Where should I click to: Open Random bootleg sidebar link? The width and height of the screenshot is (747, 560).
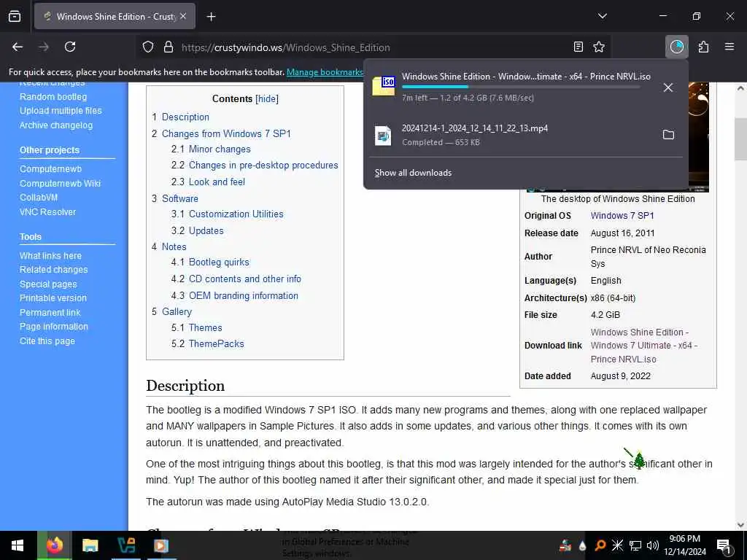coord(53,97)
